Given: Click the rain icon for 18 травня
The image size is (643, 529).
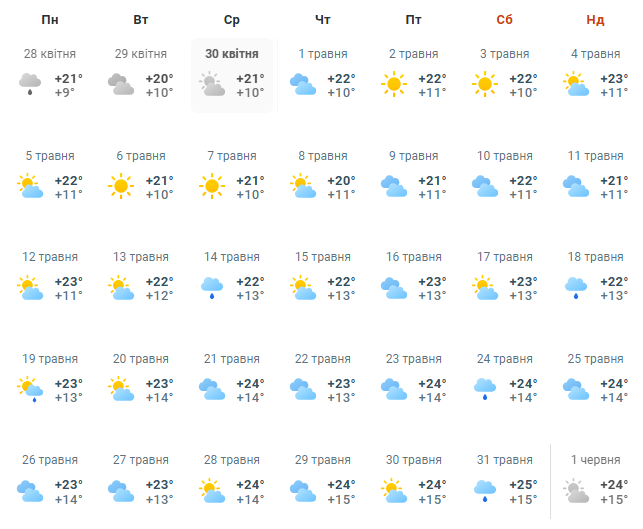Looking at the screenshot, I should pyautogui.click(x=575, y=288).
